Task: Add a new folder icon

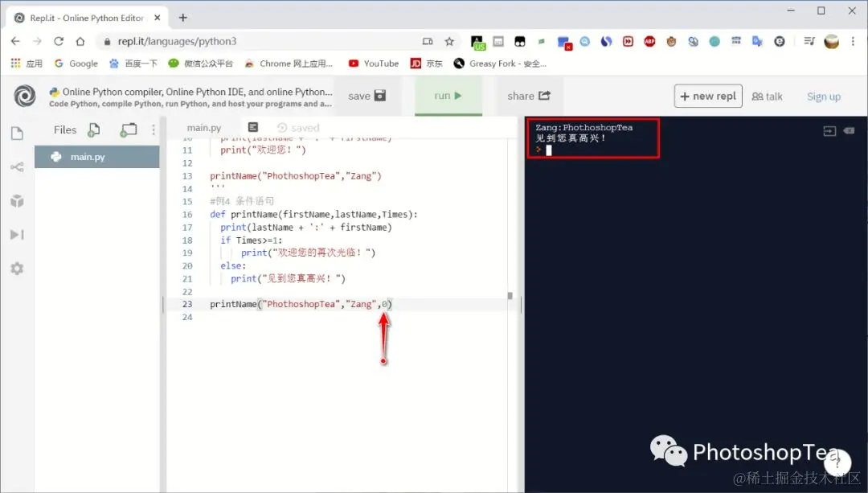Action: [x=129, y=129]
